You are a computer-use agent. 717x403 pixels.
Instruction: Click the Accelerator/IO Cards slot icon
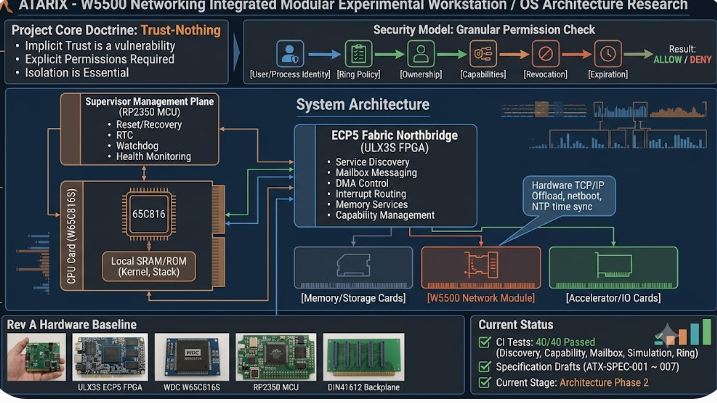613,268
